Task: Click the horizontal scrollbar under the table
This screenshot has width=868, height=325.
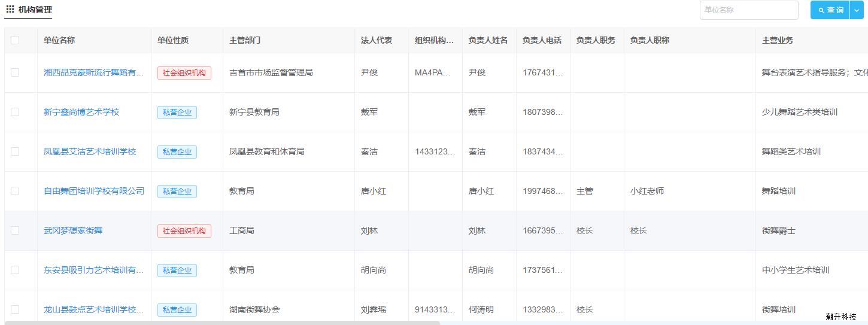Action: (222, 323)
